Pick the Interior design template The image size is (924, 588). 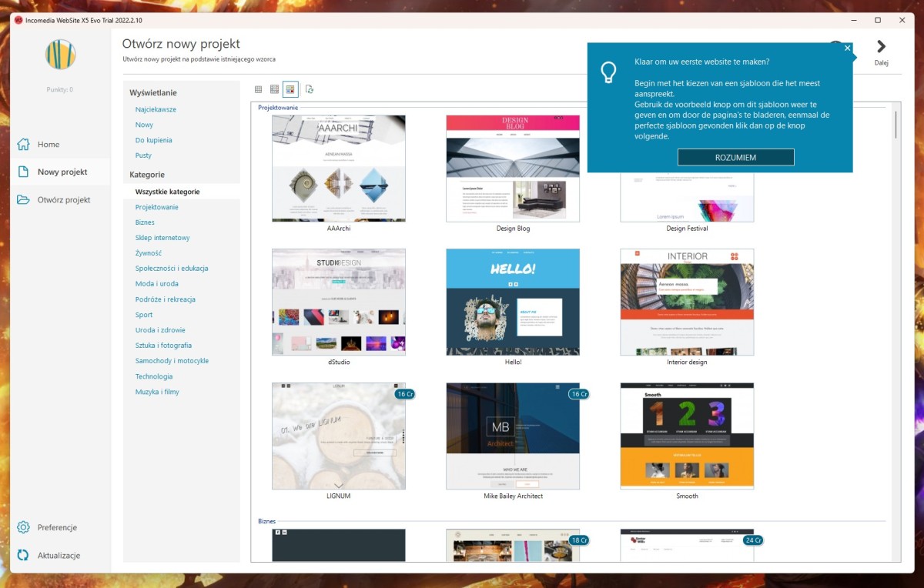(x=687, y=302)
